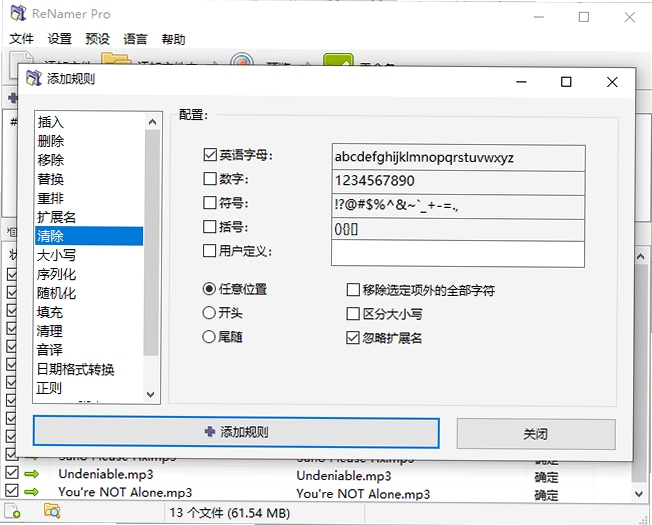The height and width of the screenshot is (525, 652).
Task: Select the 日期格式转换 rule type
Action: tap(89, 369)
